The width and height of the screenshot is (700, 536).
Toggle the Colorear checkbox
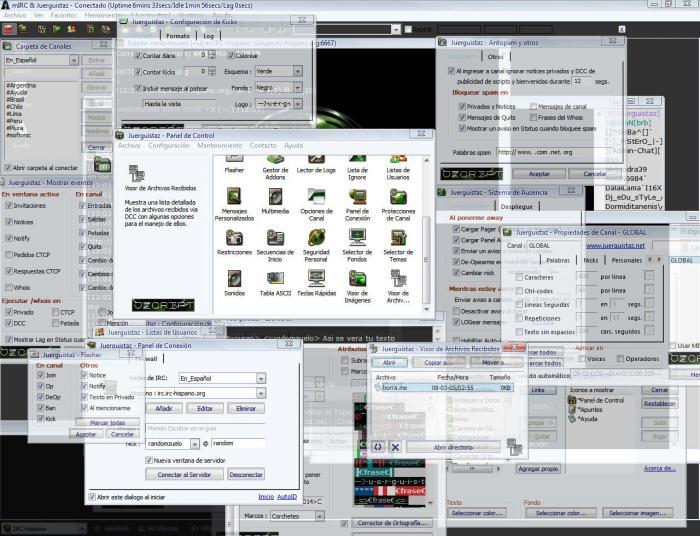(x=231, y=55)
